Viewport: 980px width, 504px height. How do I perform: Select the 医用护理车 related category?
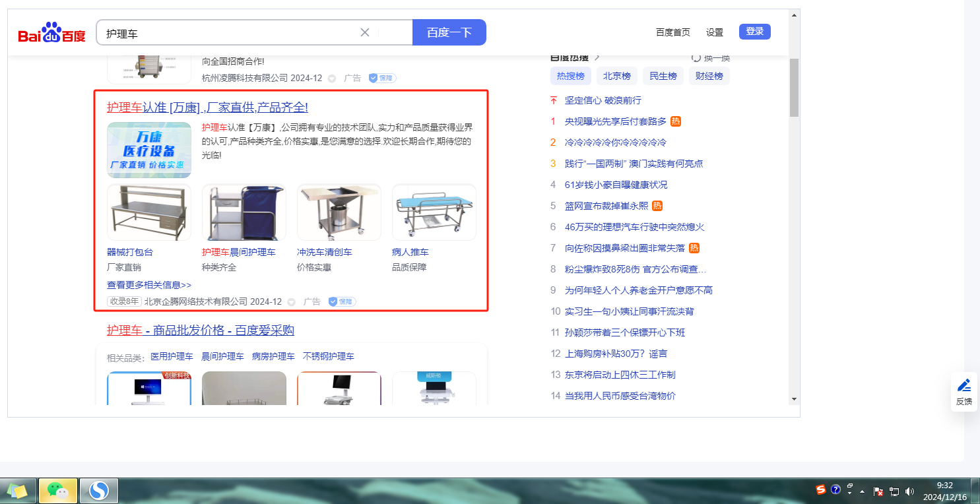click(172, 356)
